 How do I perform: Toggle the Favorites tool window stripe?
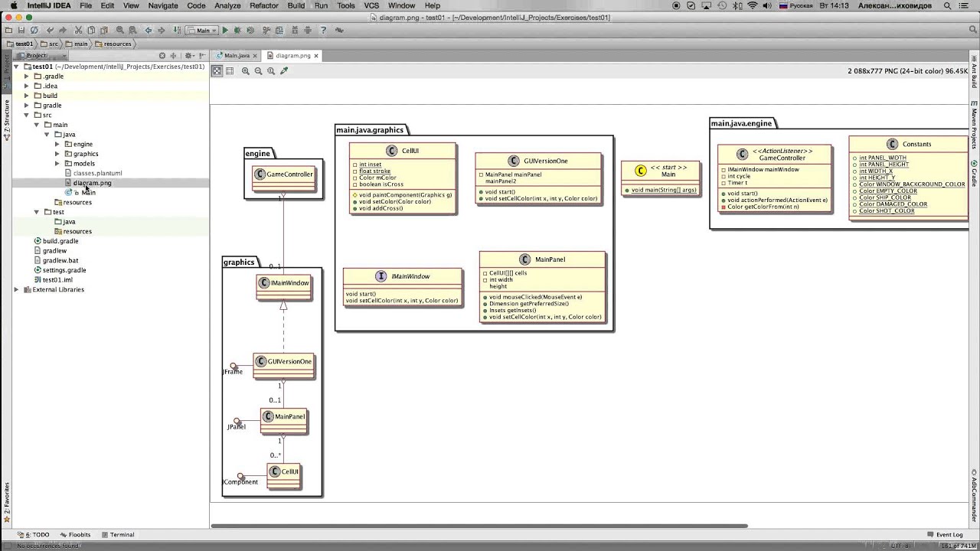6,501
